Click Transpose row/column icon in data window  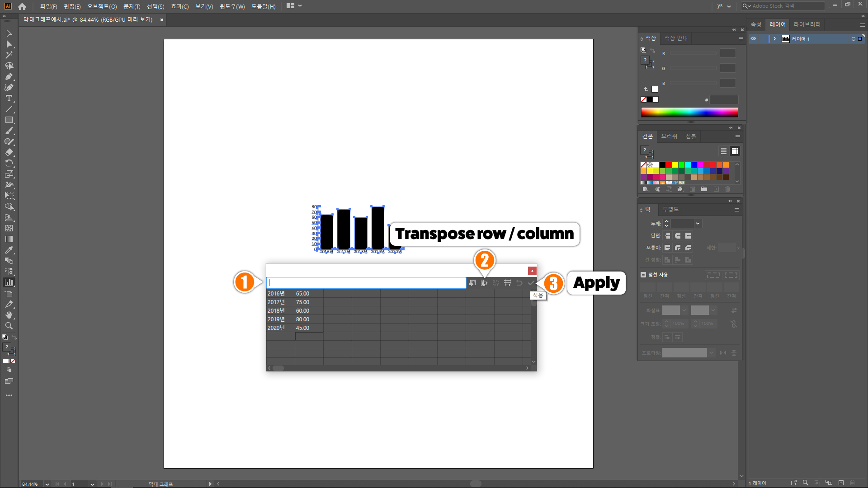[x=484, y=283]
